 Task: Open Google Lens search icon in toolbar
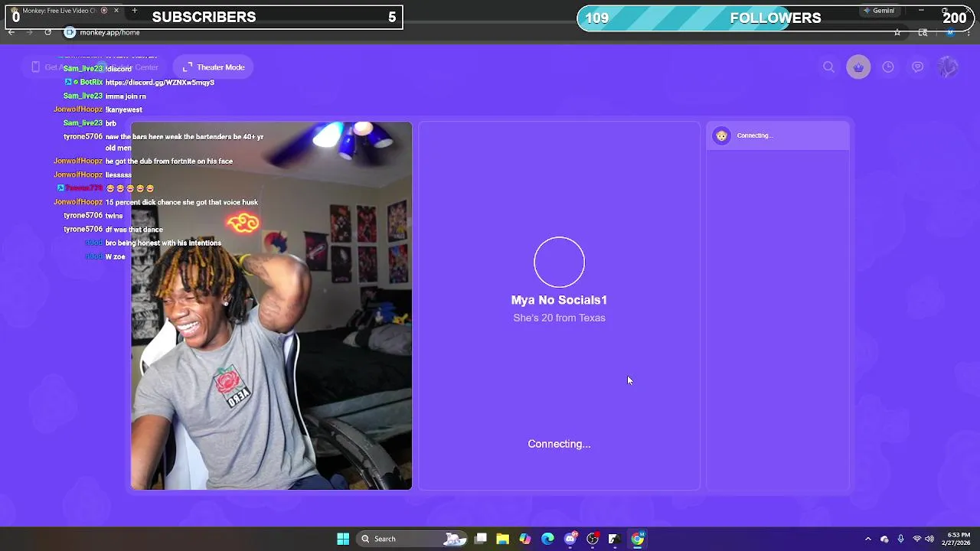click(923, 32)
